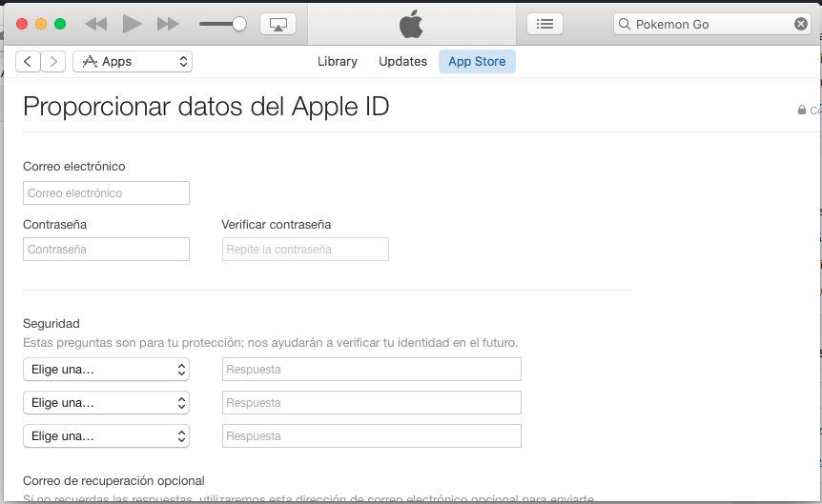Click the rewind previous track button

pyautogui.click(x=95, y=24)
